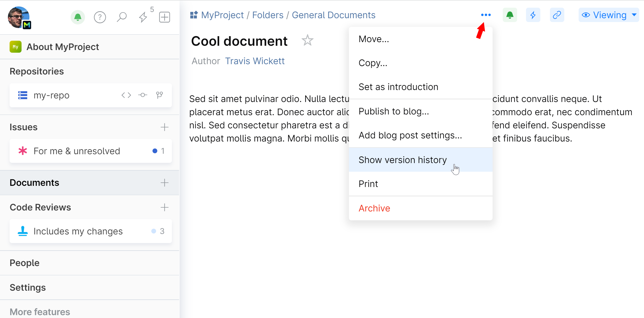Select Publish to blog menu entry
Viewport: 644px width, 318px height.
point(394,111)
